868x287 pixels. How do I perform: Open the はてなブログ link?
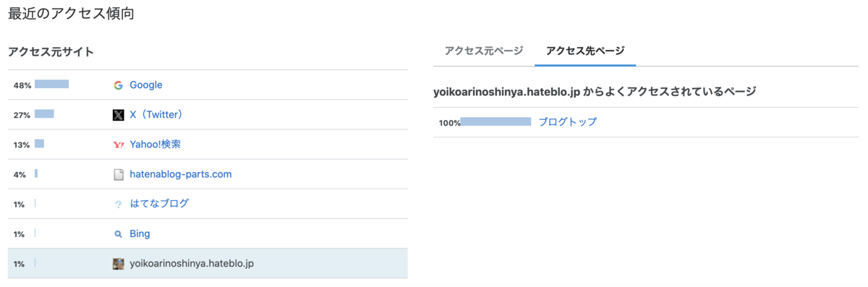click(159, 204)
